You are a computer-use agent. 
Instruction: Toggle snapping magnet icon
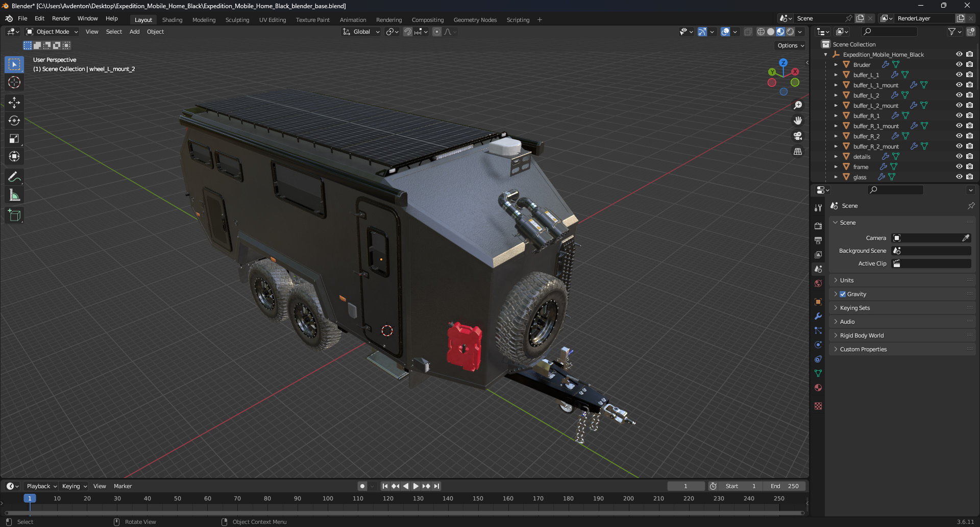407,32
